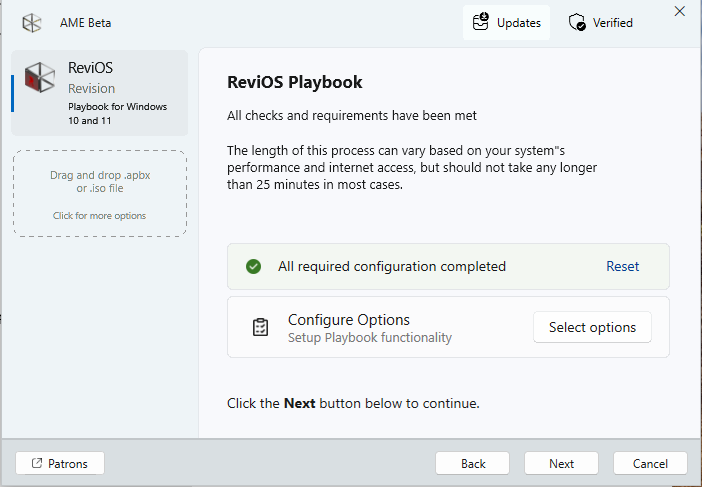Click 'Playbook for Windows 10 and 11' text

coord(117,113)
